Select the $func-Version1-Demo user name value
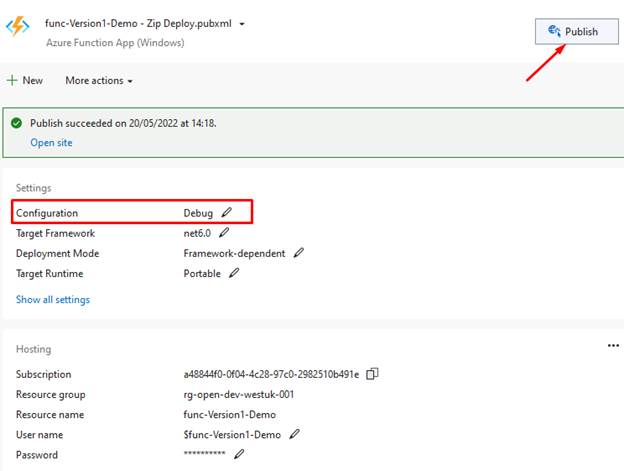The image size is (624, 471). [232, 435]
